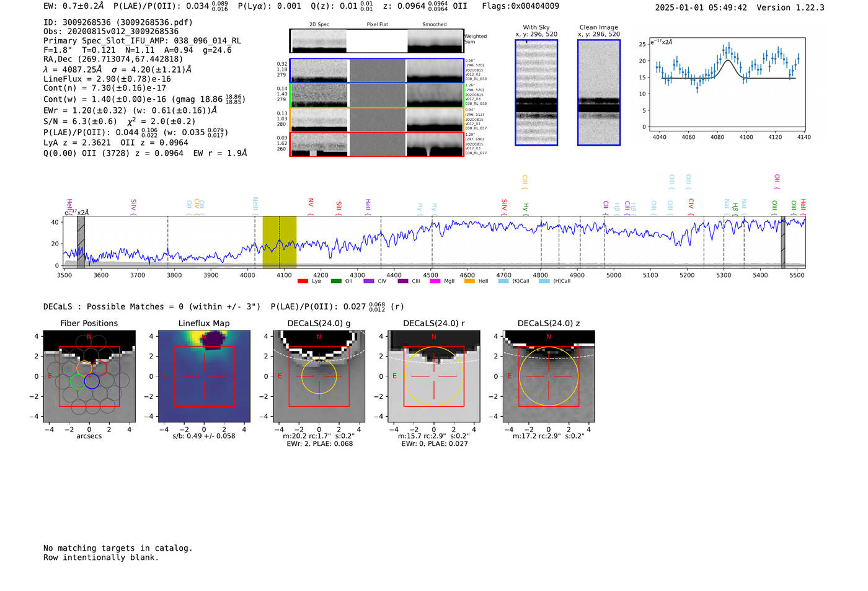The height and width of the screenshot is (591, 868).
Task: Click the emission line Gaussian fit plot
Action: point(727,84)
